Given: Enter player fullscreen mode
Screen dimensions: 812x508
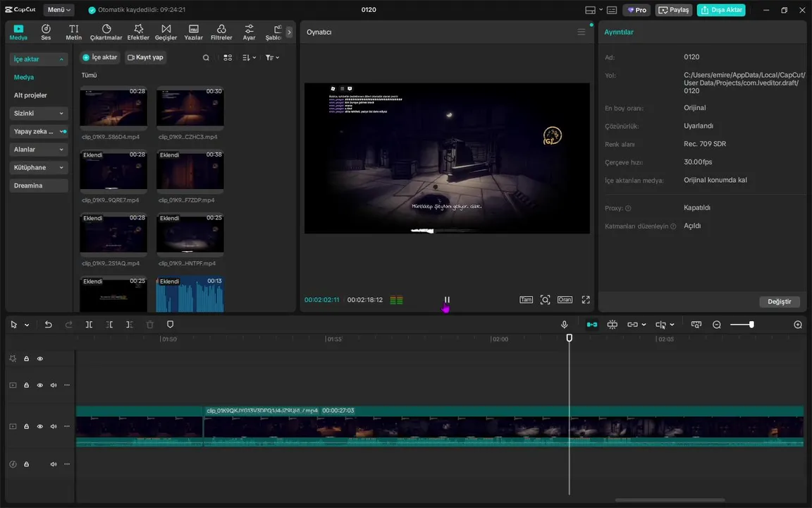Looking at the screenshot, I should (x=586, y=300).
